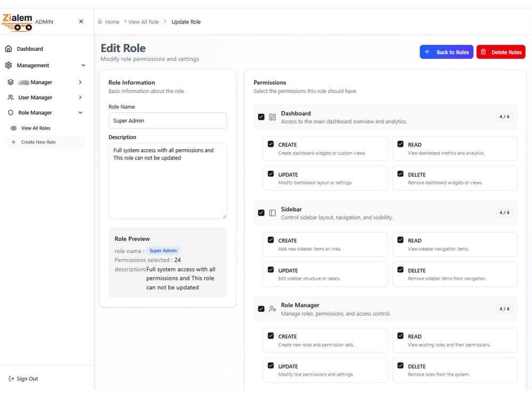Click the Sidebar permission panel icon
Image resolution: width=532 pixels, height=399 pixels.
(272, 213)
